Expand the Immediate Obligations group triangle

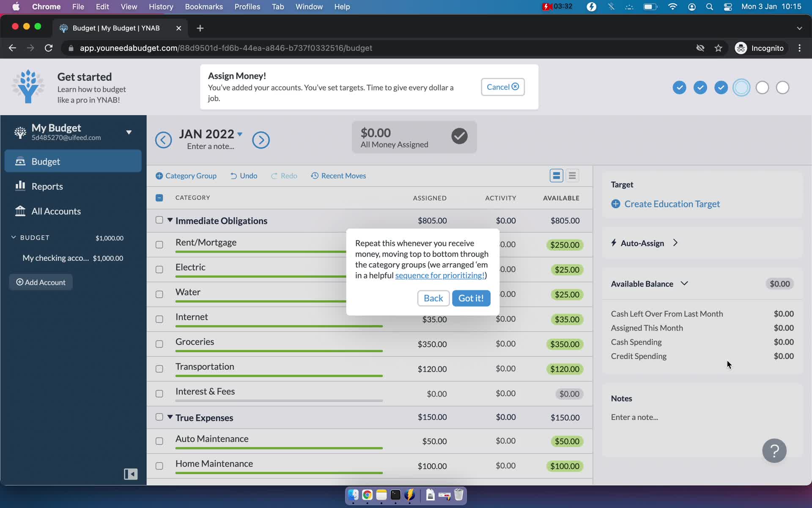(170, 220)
